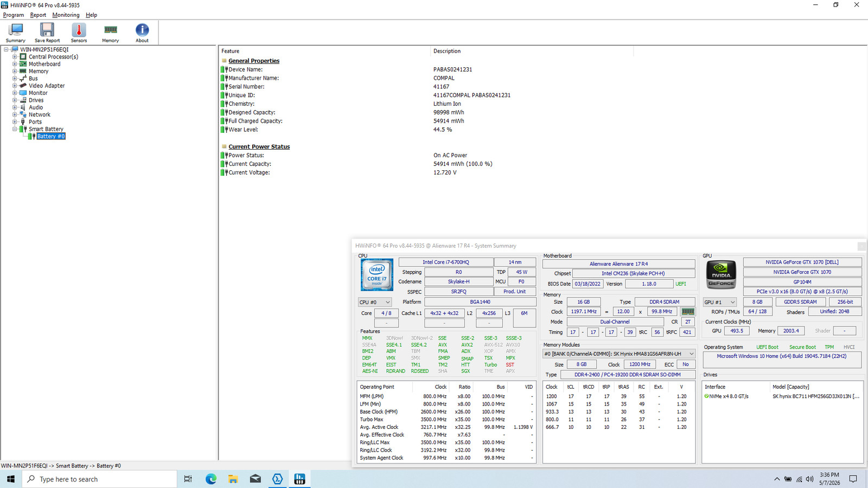868x488 pixels.
Task: Open the volume control in system tray
Action: (x=809, y=479)
